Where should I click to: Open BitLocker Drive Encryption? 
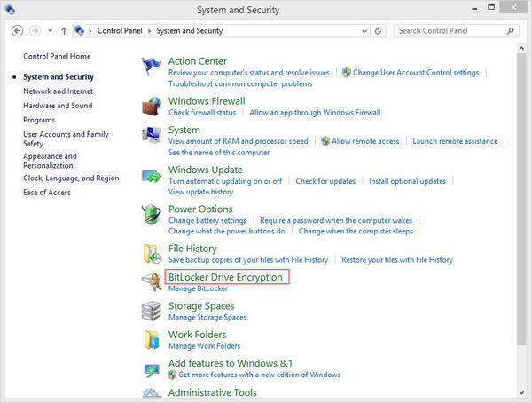(x=225, y=277)
